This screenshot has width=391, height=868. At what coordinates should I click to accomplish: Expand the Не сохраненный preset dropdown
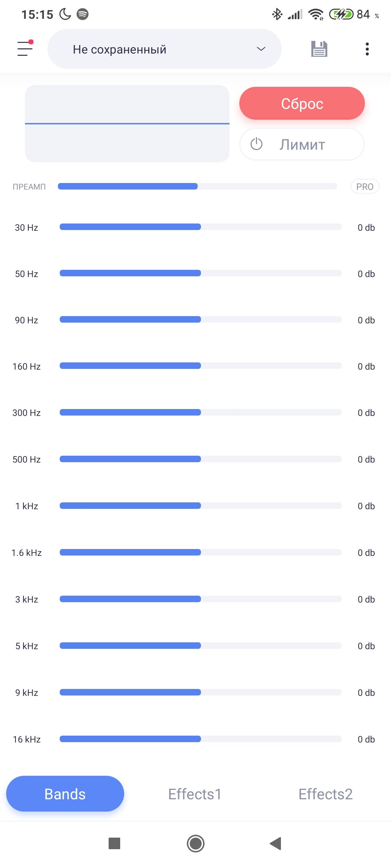[x=164, y=49]
